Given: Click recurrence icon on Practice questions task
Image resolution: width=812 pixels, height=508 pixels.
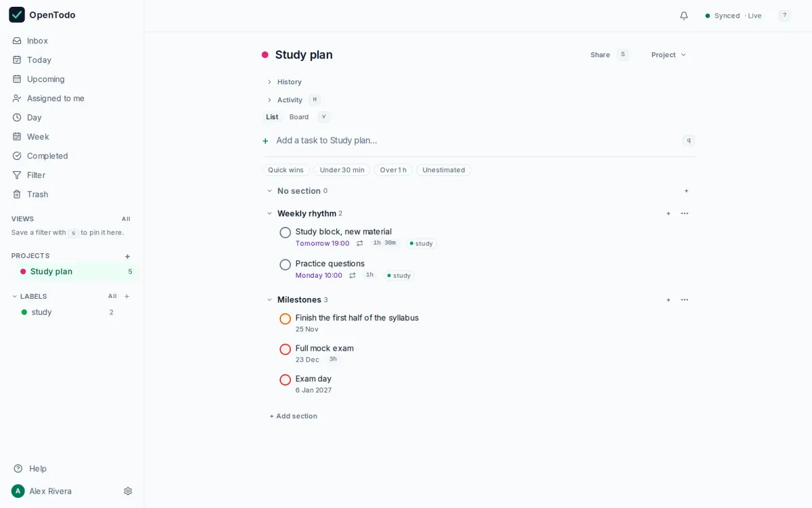Looking at the screenshot, I should [353, 276].
